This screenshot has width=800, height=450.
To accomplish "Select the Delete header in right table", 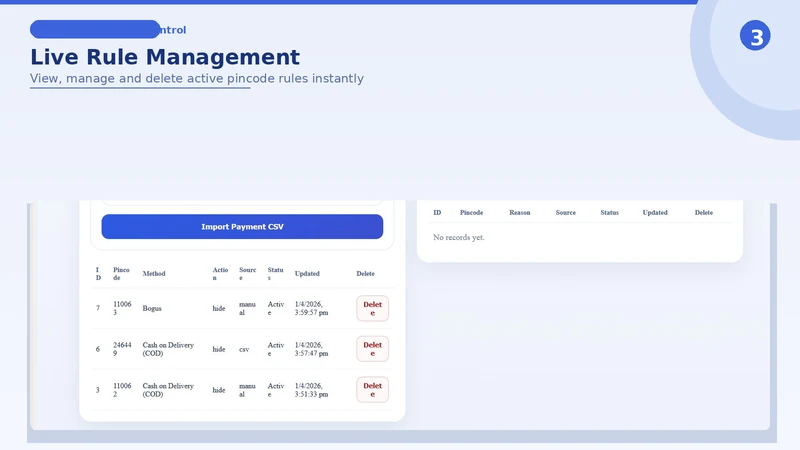I will [x=704, y=212].
